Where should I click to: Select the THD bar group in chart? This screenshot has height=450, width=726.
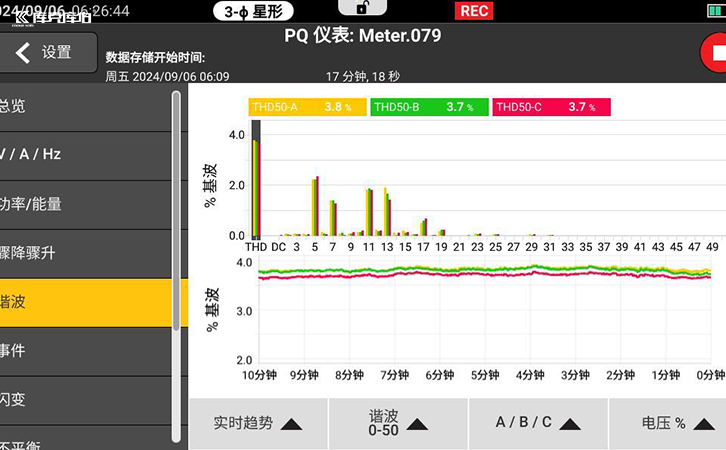[x=256, y=180]
